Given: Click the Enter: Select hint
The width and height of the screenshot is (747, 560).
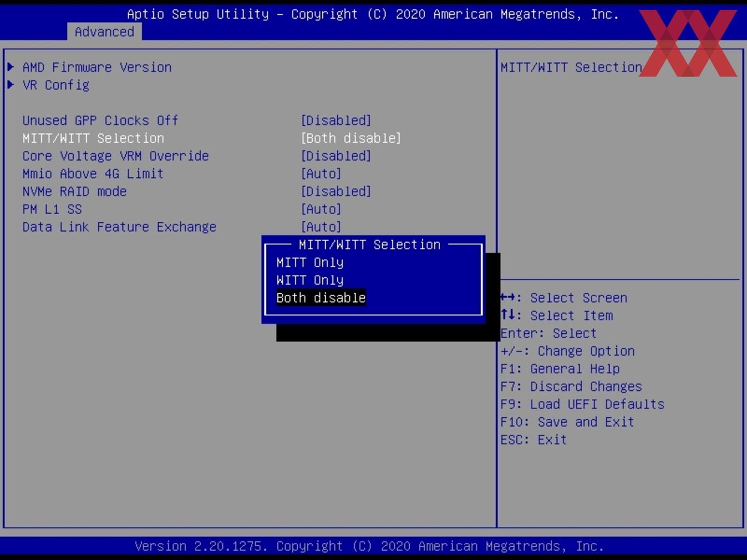Looking at the screenshot, I should tap(549, 333).
